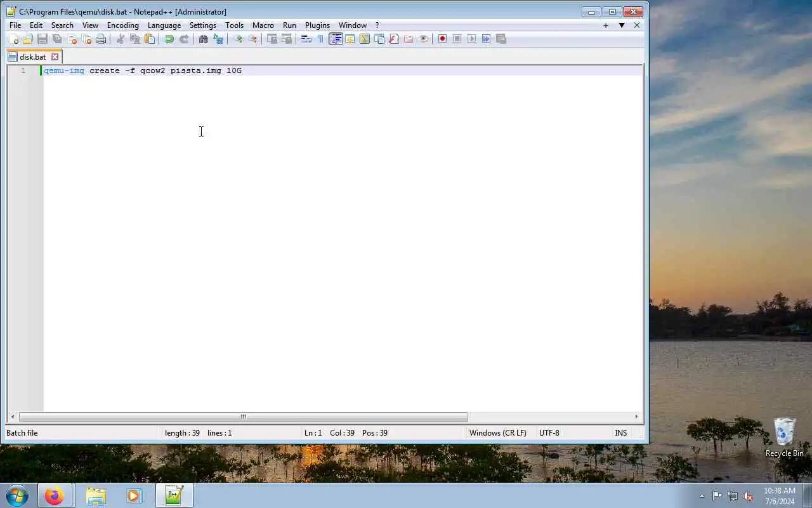Click the UTF-8 encoding status bar entry
Viewport: 812px width, 508px height.
tap(549, 433)
